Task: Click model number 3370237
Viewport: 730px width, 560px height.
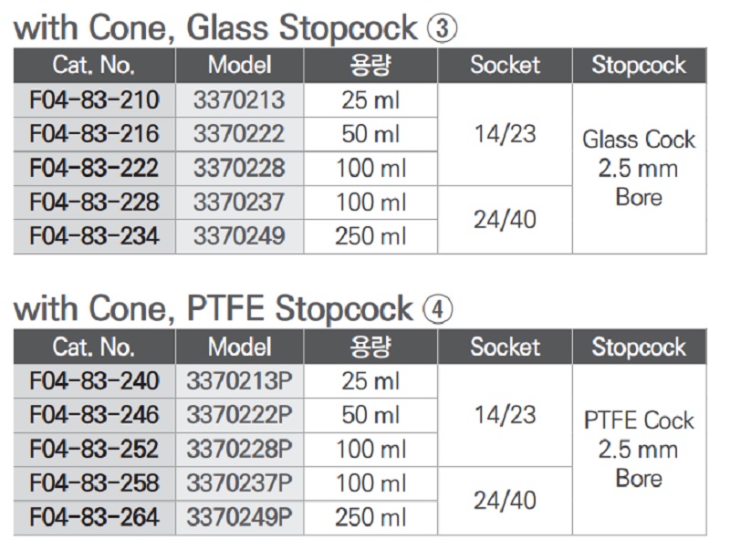Action: pos(239,202)
